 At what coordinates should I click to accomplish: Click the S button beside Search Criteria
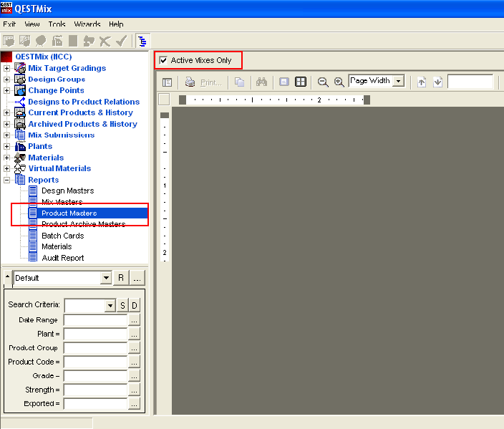pos(122,306)
